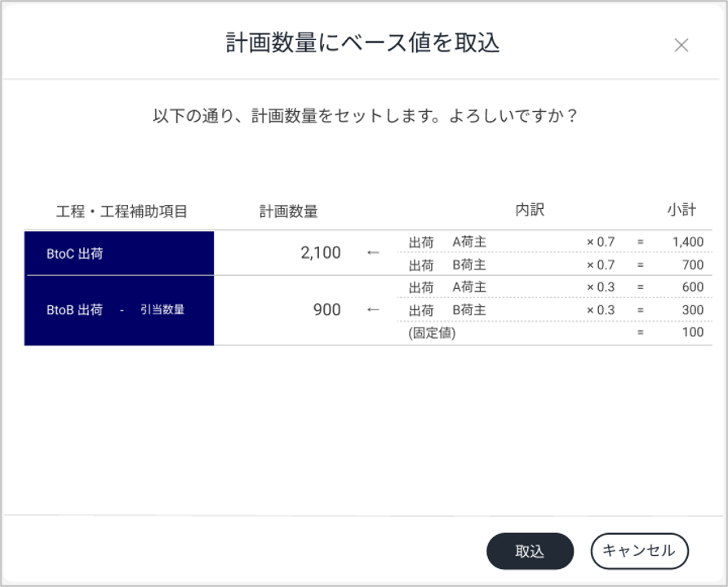
Task: Select the A荷主 × 0.7 breakdown row
Action: 554,242
